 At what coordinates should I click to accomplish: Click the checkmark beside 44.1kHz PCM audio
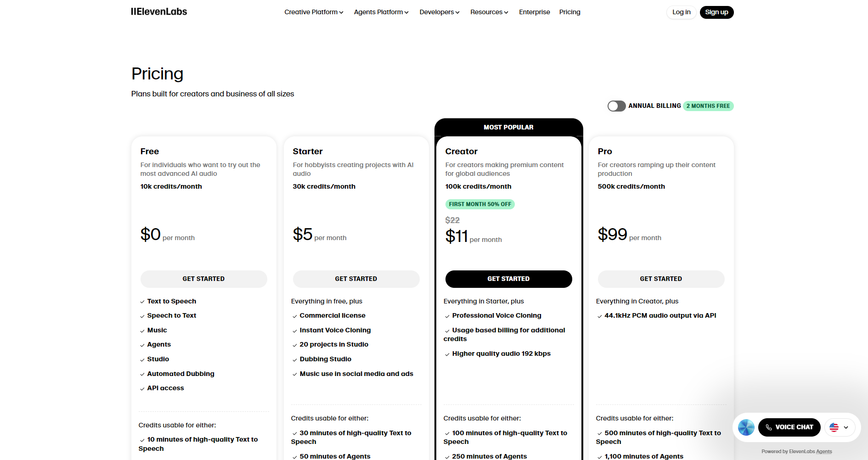click(x=600, y=316)
